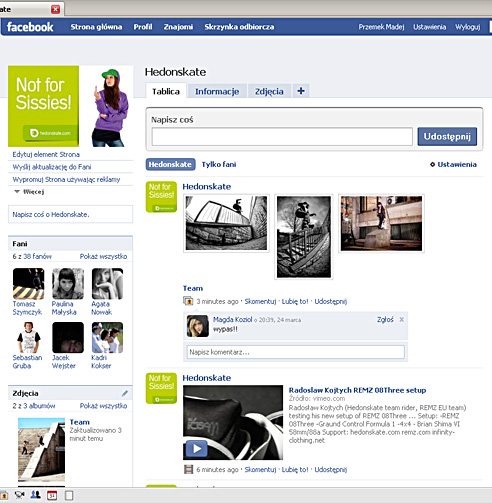Edit Zdjęcia section with pencil icon

click(125, 393)
